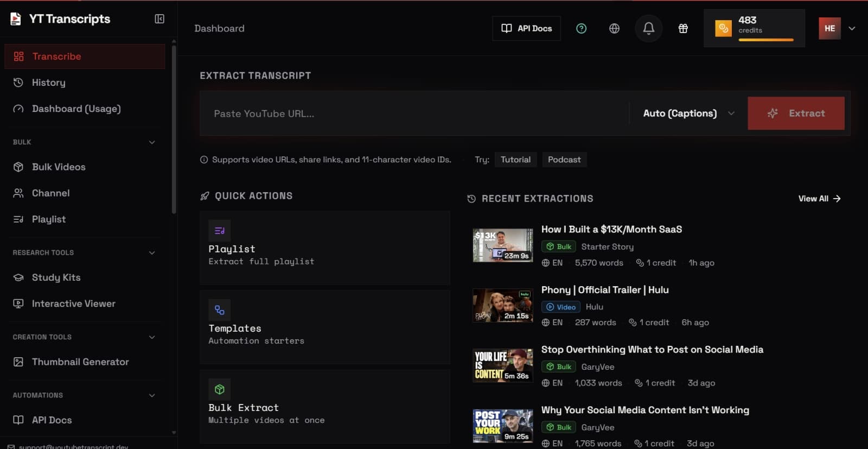
Task: Click the blue Templates card icon
Action: click(x=220, y=310)
